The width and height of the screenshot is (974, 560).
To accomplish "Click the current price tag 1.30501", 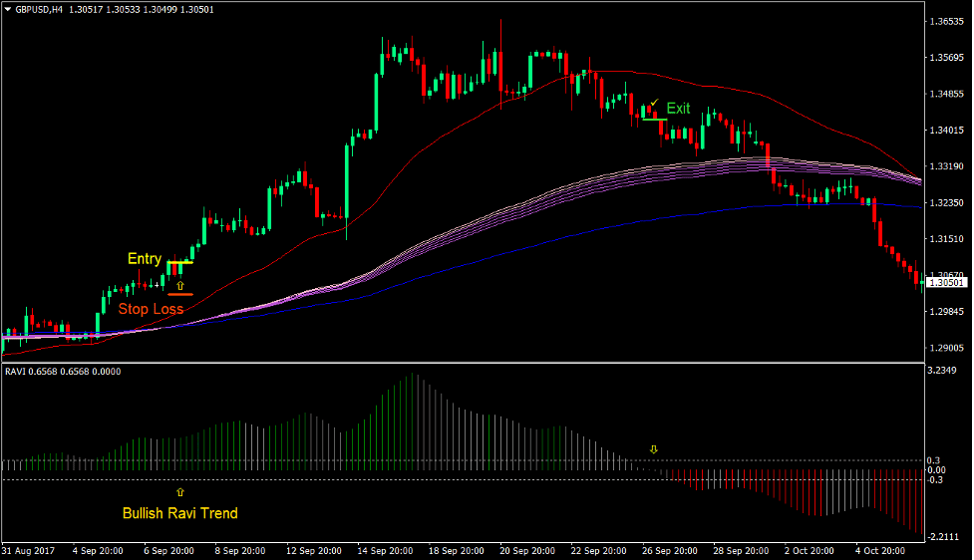I will click(945, 283).
